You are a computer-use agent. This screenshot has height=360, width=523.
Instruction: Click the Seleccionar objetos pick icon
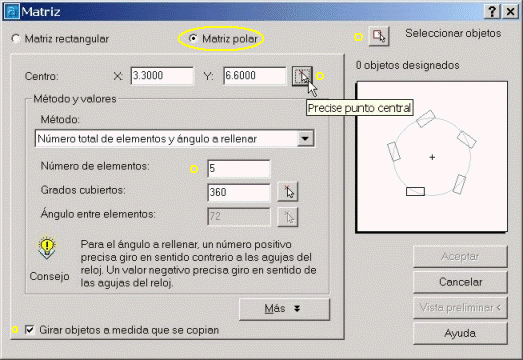pyautogui.click(x=379, y=36)
